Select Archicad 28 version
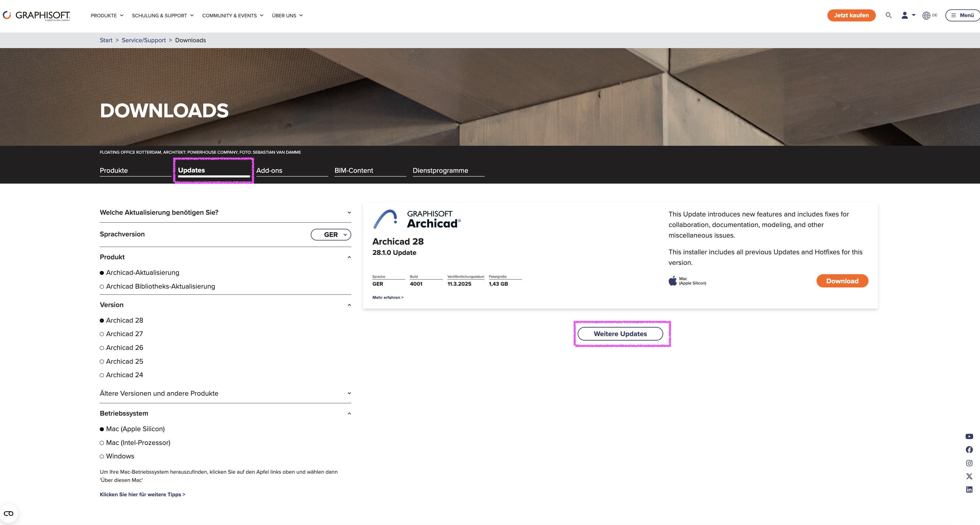This screenshot has height=525, width=980. pyautogui.click(x=121, y=321)
